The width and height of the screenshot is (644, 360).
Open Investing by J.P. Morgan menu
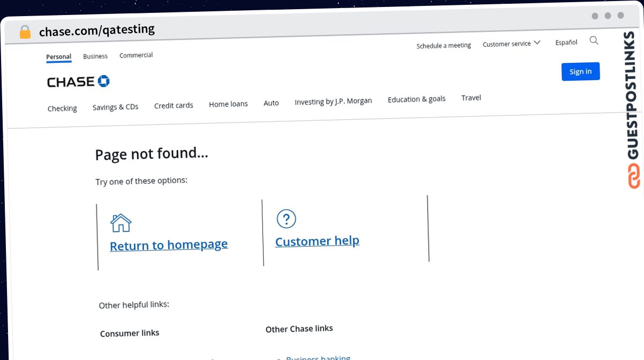coord(333,101)
